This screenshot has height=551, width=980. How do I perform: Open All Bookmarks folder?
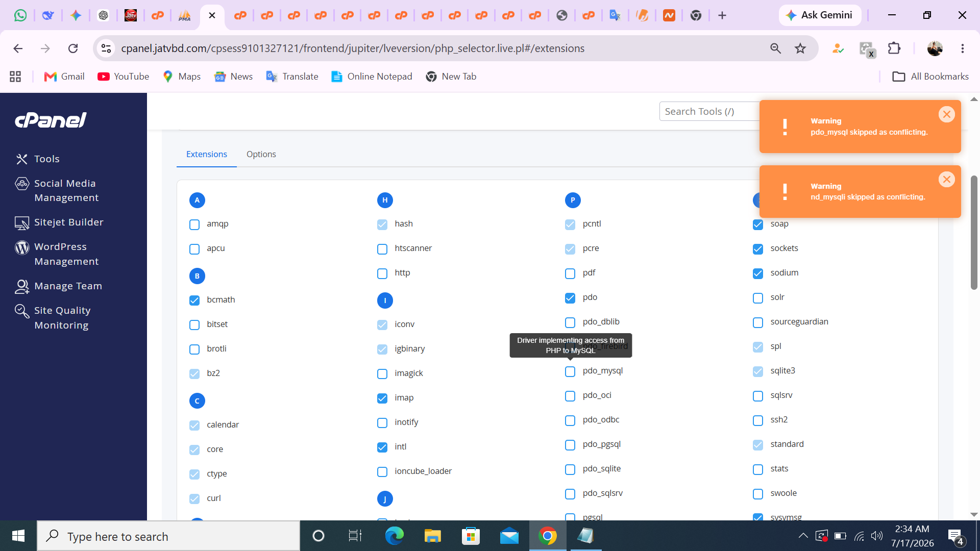tap(930, 77)
